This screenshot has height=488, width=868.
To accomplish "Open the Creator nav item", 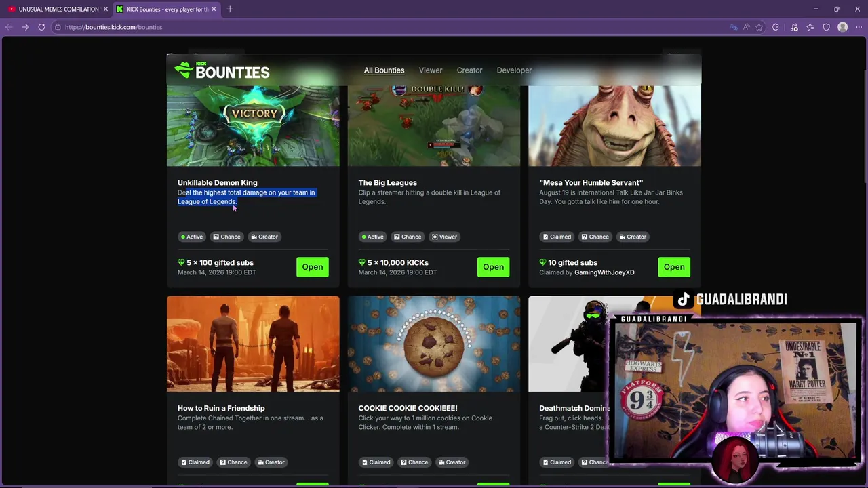I will (x=469, y=70).
